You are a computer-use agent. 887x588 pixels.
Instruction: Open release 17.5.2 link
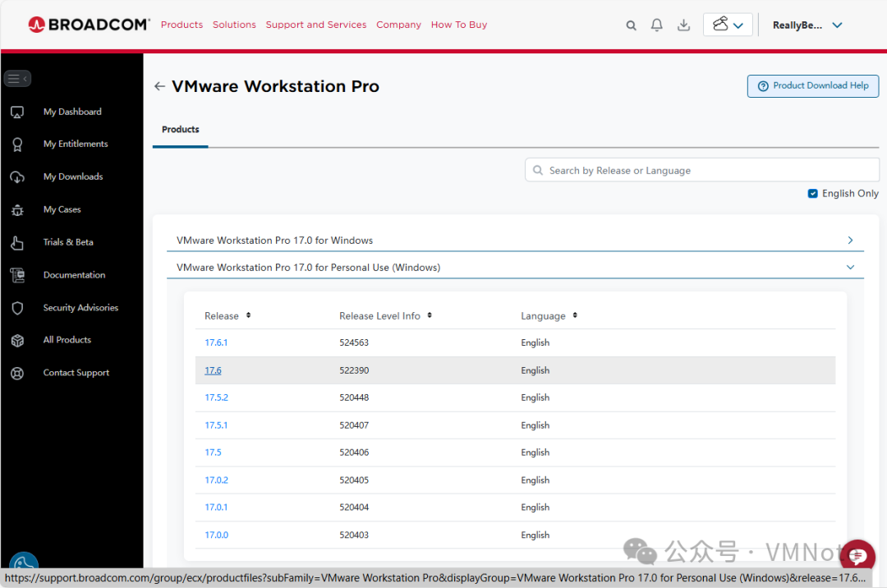(217, 397)
